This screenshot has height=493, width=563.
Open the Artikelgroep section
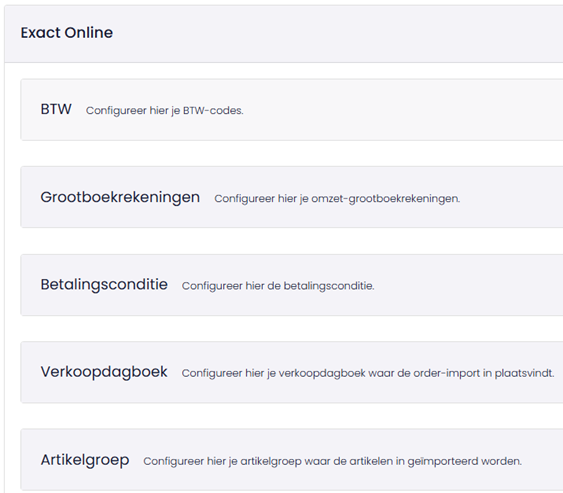[292, 460]
